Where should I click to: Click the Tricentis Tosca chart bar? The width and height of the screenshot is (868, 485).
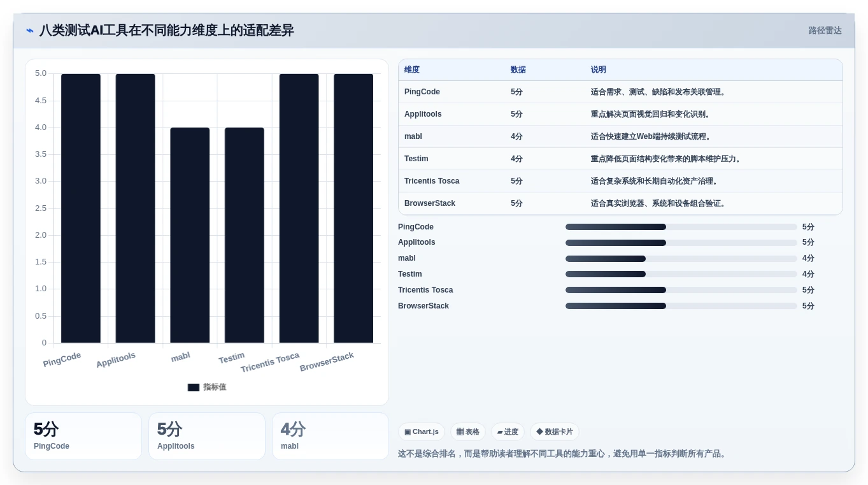299,208
